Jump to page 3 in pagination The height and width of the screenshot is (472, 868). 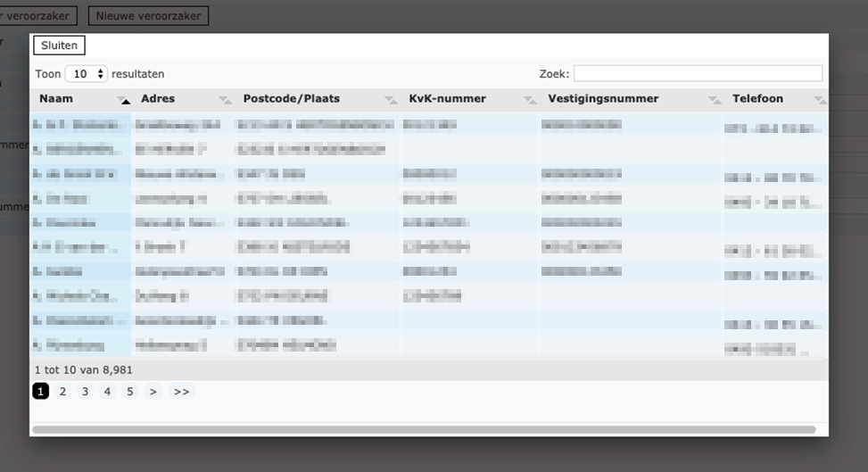(x=85, y=392)
